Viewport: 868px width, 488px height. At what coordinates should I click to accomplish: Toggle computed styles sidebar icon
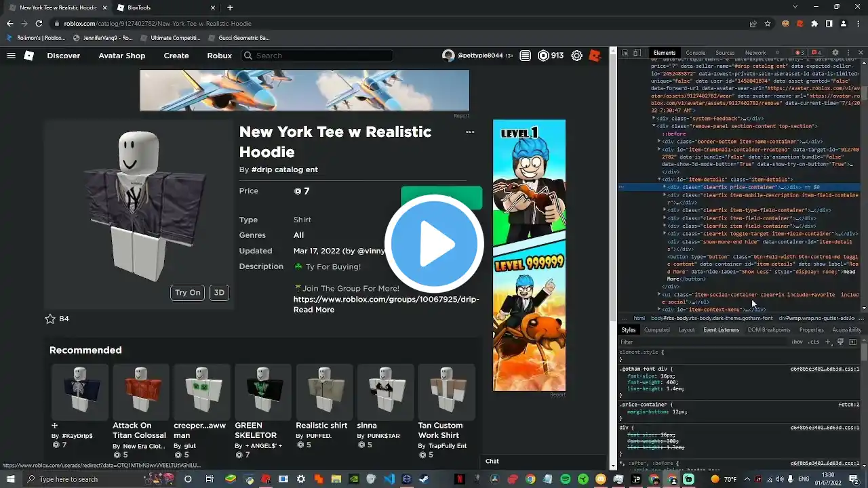tap(852, 342)
